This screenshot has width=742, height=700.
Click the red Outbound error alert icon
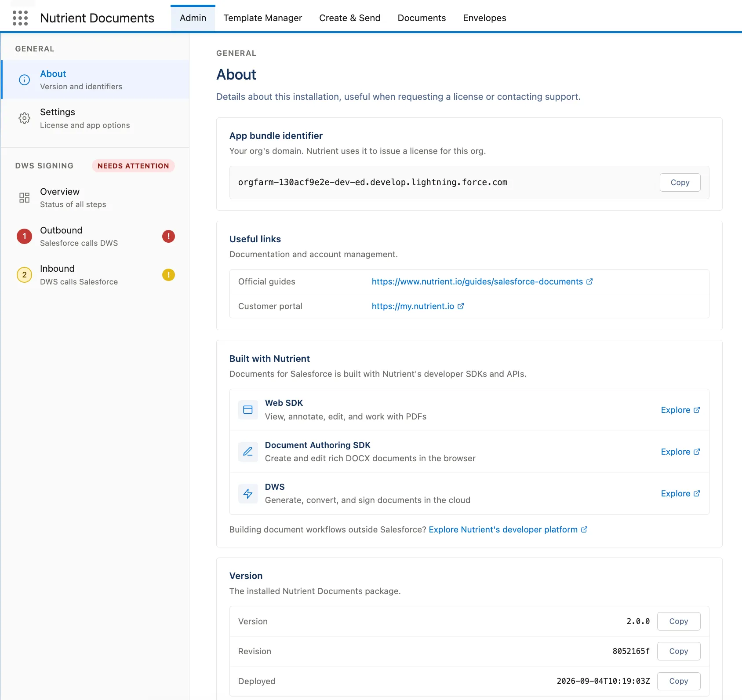[x=168, y=236]
